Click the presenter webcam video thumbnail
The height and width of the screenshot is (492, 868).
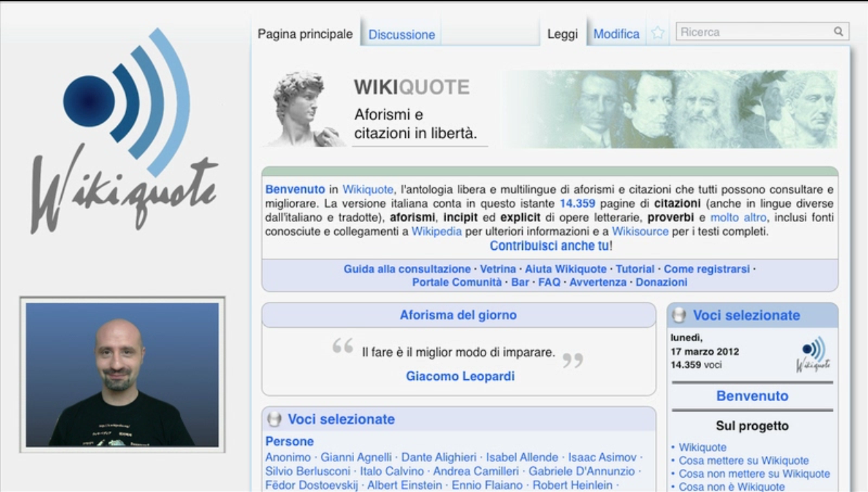click(x=122, y=375)
